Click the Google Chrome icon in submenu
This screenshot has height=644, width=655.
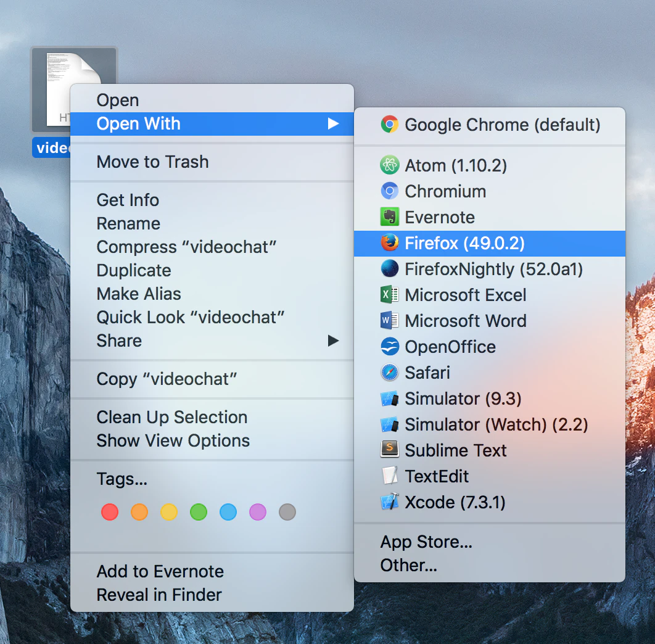389,124
